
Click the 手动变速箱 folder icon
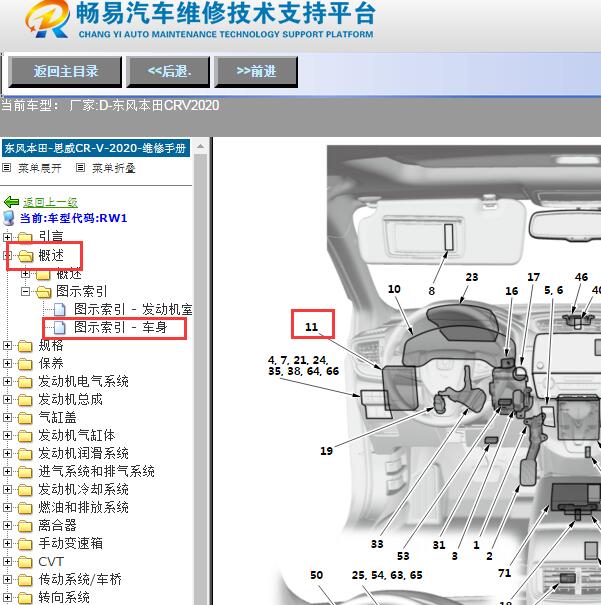pos(25,544)
